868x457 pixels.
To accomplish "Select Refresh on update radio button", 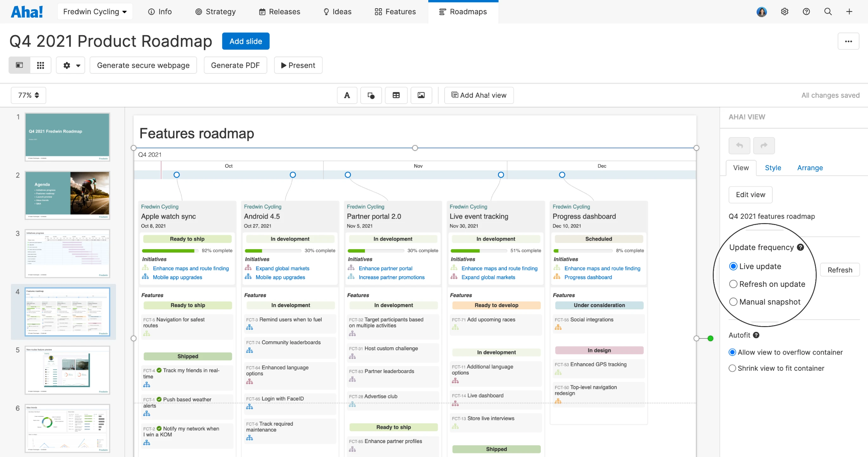I will 733,284.
